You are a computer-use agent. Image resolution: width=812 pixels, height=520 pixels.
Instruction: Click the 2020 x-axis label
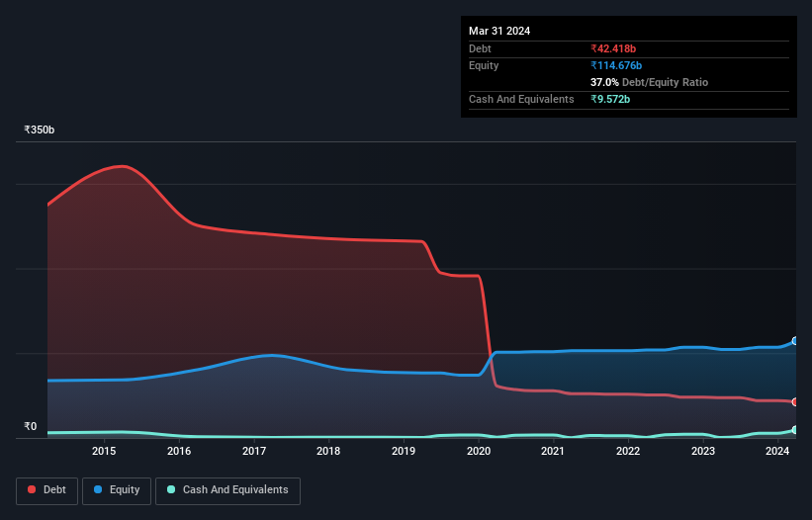point(479,451)
